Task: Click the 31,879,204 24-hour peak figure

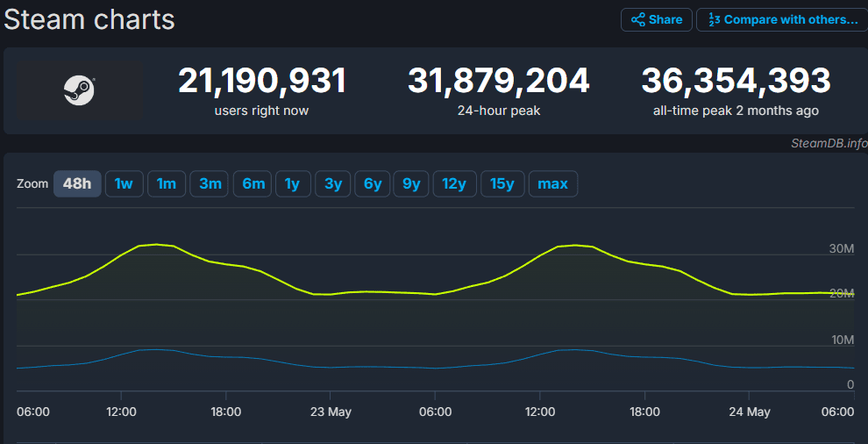Action: pyautogui.click(x=499, y=81)
